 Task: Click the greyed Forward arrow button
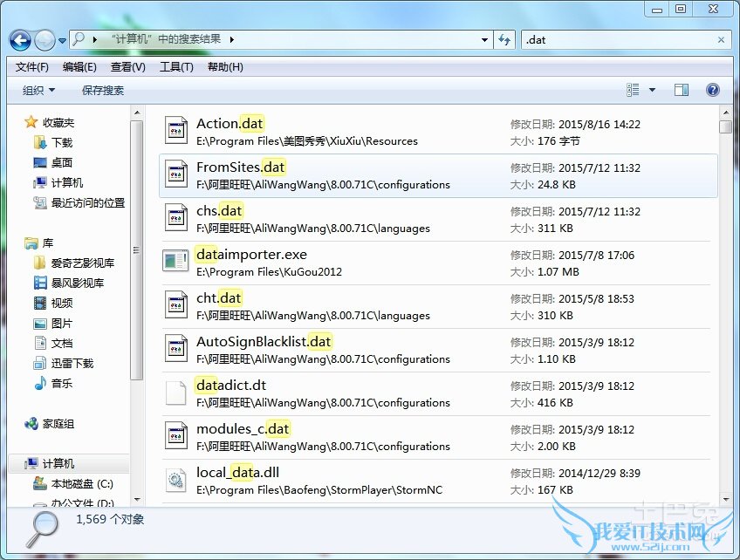point(45,40)
